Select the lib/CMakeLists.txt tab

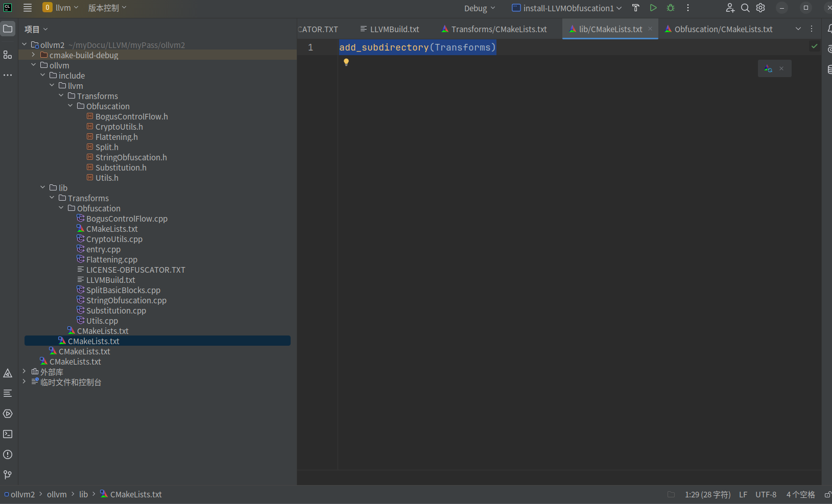tap(610, 29)
